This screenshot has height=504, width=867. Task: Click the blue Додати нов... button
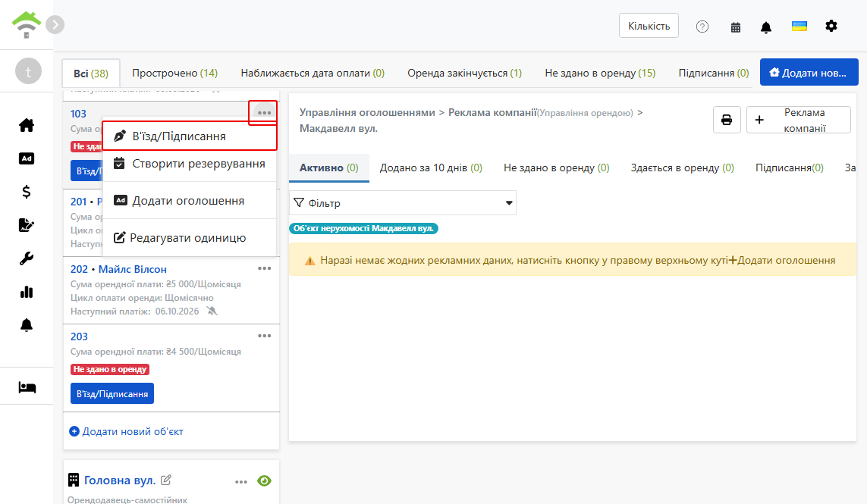pos(809,73)
